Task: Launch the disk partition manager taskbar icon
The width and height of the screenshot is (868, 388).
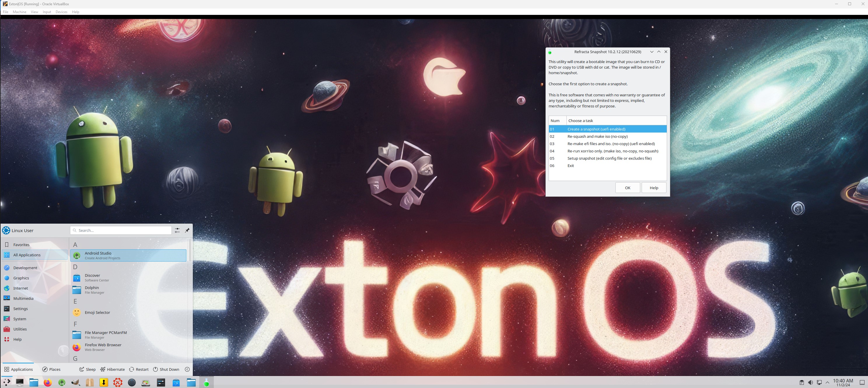Action: [146, 382]
